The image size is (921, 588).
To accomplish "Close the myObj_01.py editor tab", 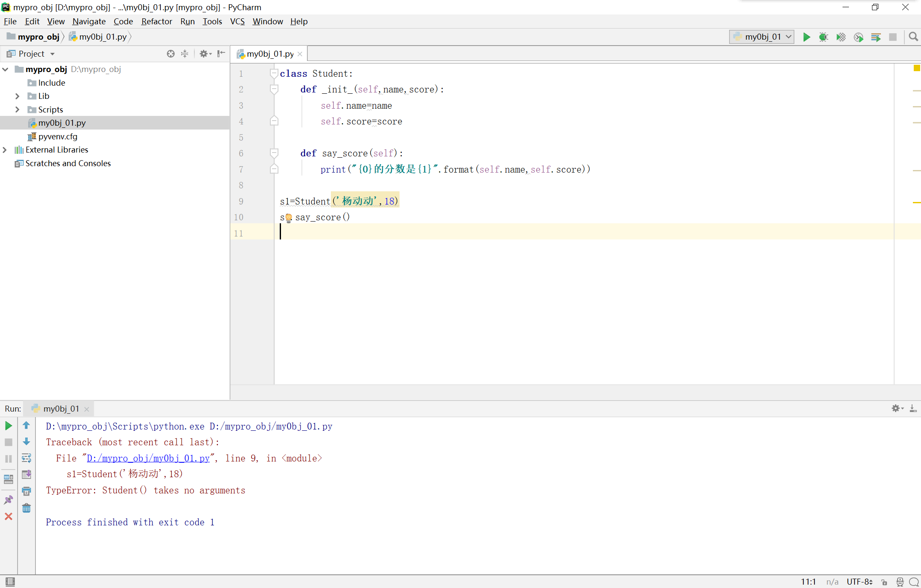I will point(300,54).
